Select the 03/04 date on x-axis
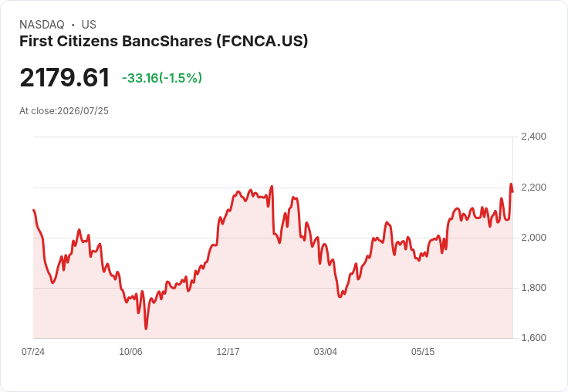Image resolution: width=568 pixels, height=392 pixels. click(326, 351)
